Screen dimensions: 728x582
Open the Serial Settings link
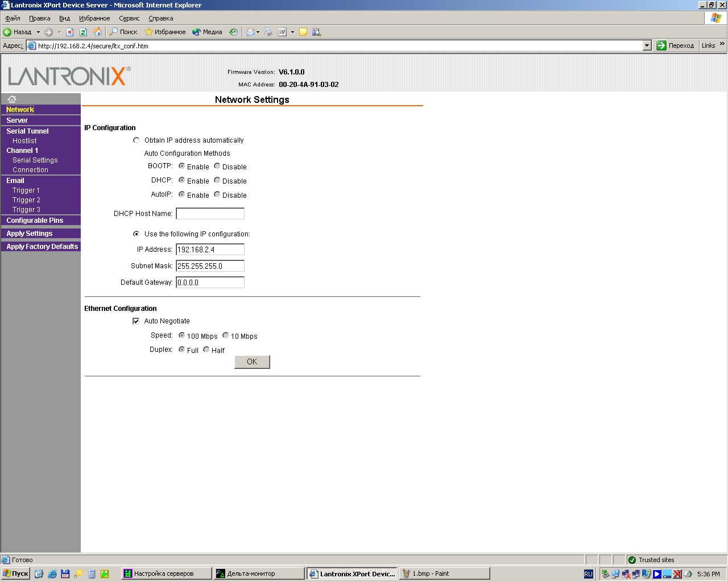click(x=35, y=160)
